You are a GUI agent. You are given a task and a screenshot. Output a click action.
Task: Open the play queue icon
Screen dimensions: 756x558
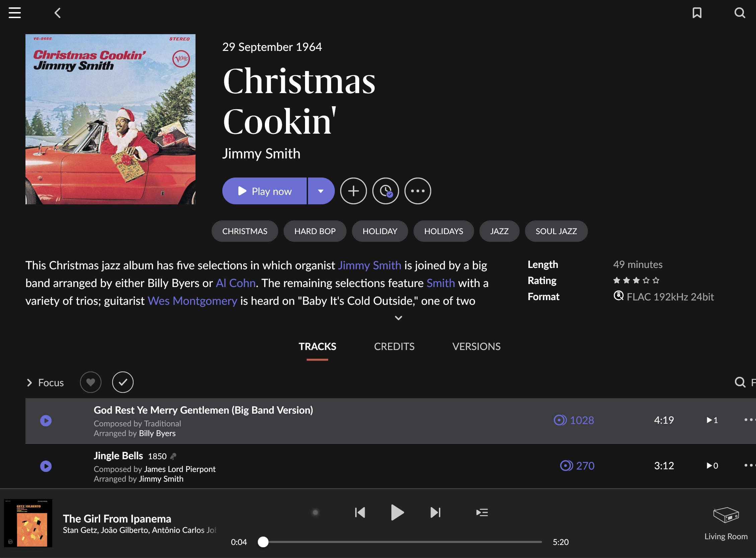click(482, 512)
